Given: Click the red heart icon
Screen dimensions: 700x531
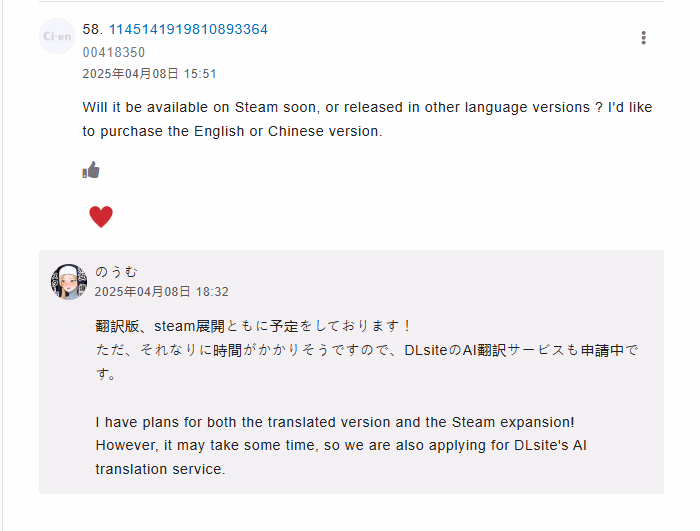Looking at the screenshot, I should (x=101, y=216).
